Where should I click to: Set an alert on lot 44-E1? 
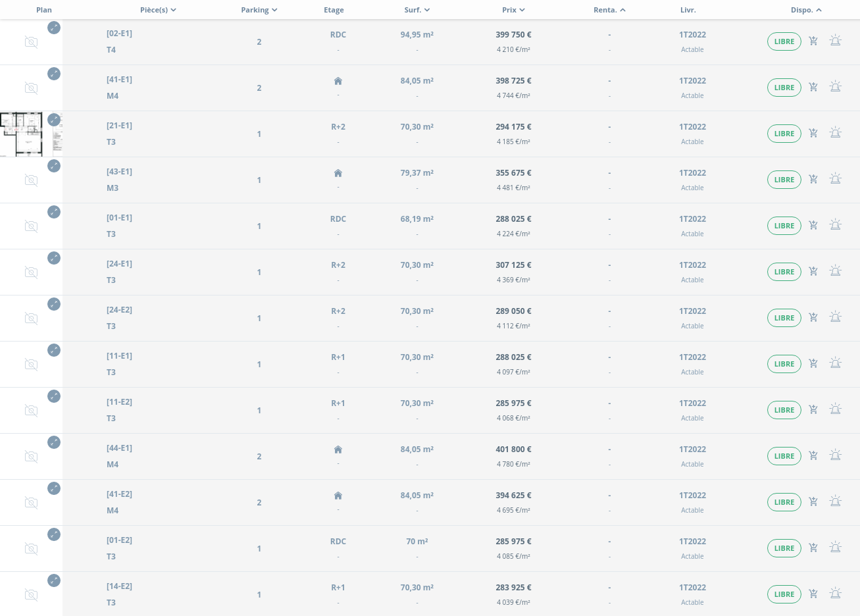tap(836, 456)
